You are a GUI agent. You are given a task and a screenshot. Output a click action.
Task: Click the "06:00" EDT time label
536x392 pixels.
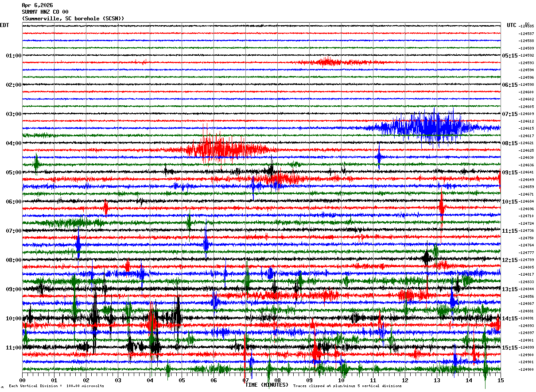click(x=14, y=202)
